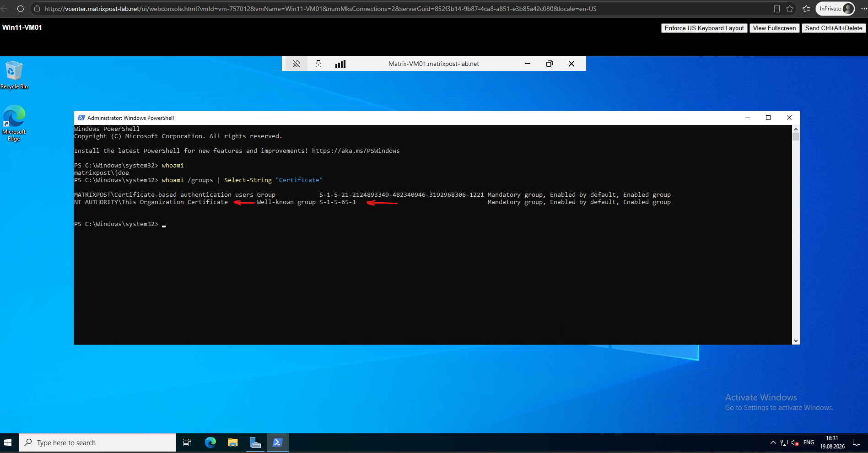Click the taskbar search box
The height and width of the screenshot is (453, 868).
97,443
